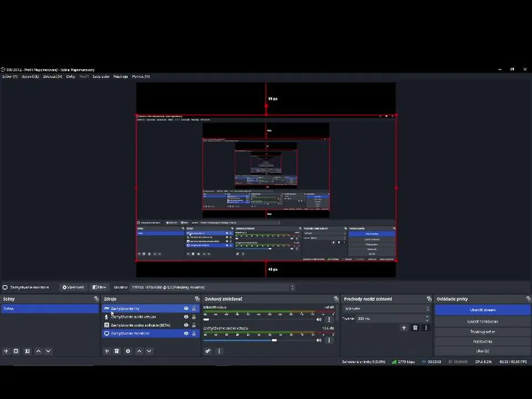
Task: Open Sada scén menu
Action: coord(101,76)
